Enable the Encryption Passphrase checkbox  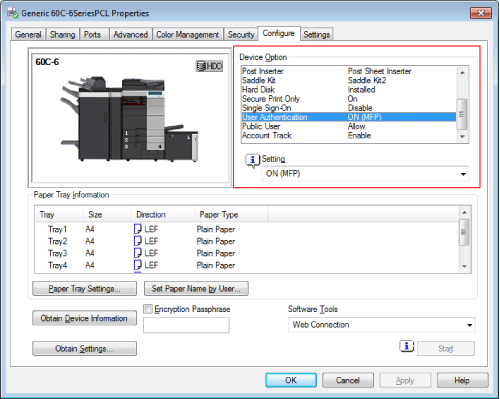tap(148, 309)
